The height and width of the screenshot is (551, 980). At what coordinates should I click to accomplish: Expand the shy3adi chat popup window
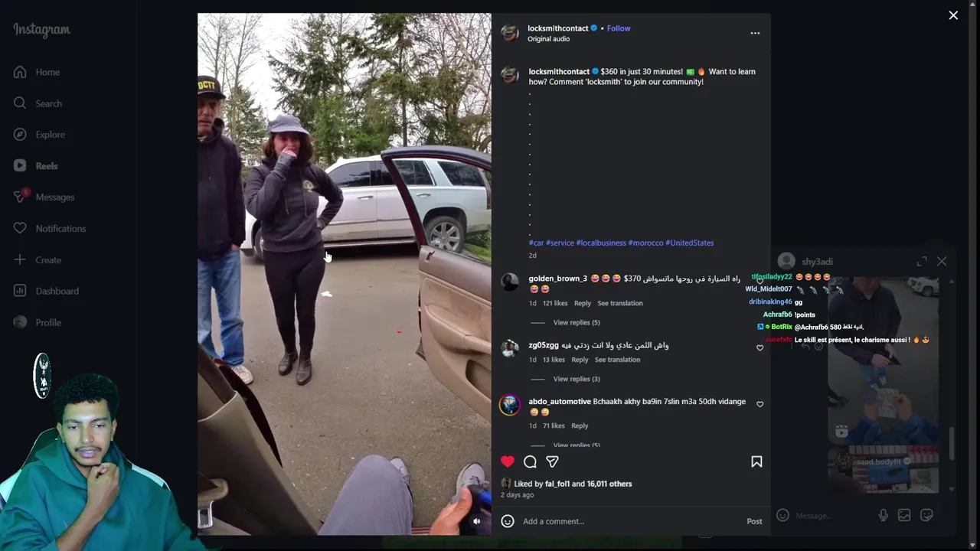922,261
